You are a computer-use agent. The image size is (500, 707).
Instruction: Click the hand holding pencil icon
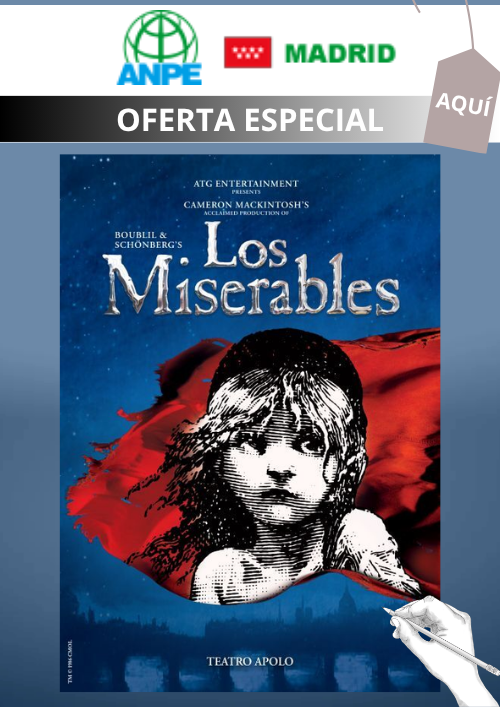[x=444, y=649]
